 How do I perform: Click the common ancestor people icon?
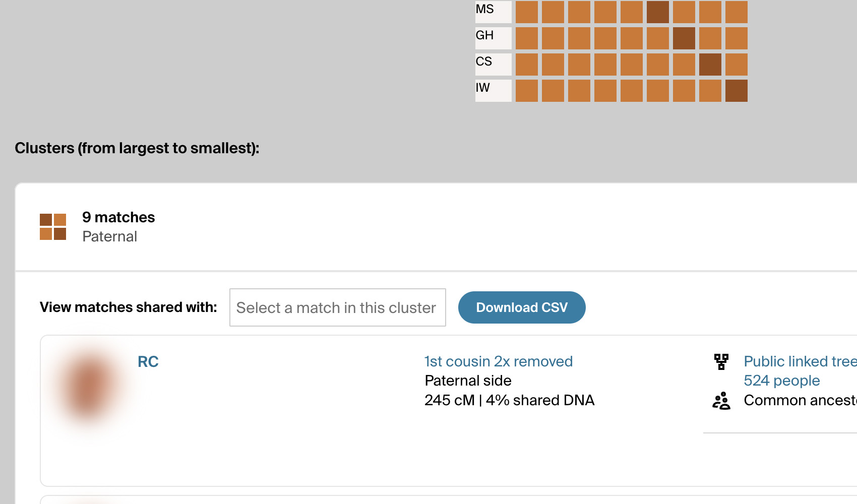(x=721, y=401)
